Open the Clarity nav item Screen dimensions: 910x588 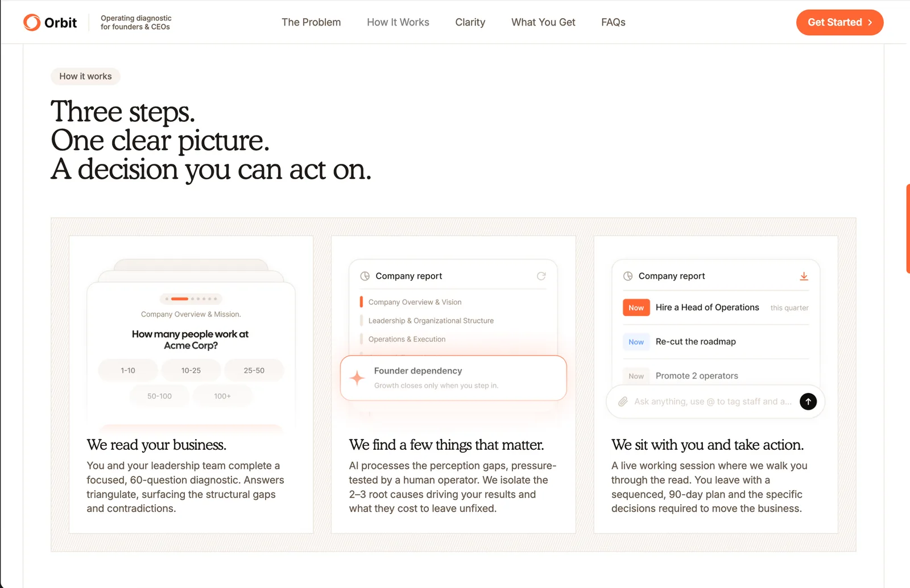click(x=470, y=22)
